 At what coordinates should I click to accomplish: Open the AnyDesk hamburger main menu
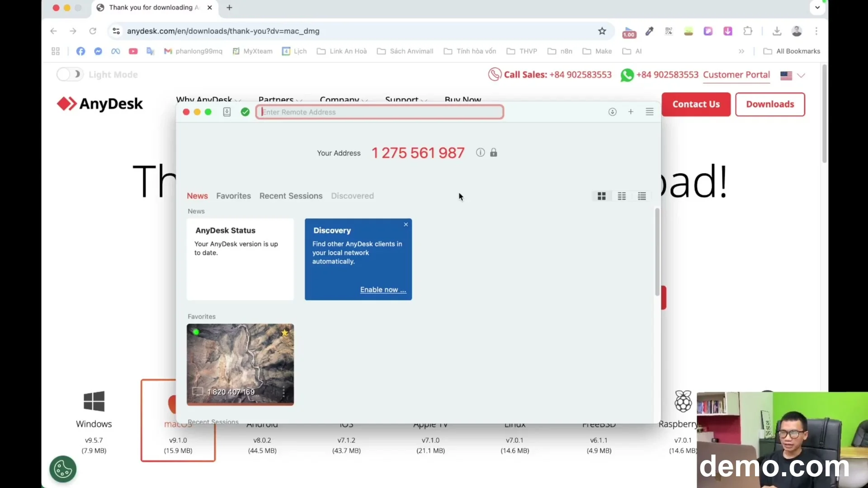[650, 112]
